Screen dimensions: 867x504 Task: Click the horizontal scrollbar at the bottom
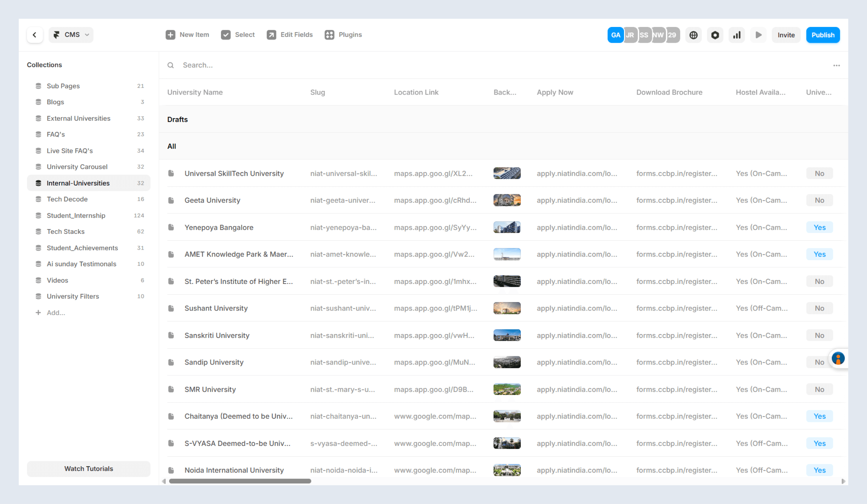[x=240, y=481]
